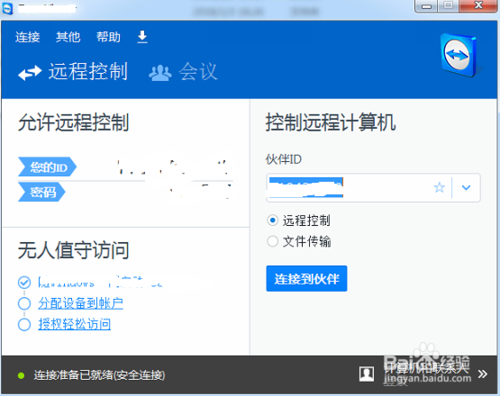Viewport: 500px width, 396px height.
Task: Open the partner ID dropdown arrow
Action: pyautogui.click(x=466, y=188)
